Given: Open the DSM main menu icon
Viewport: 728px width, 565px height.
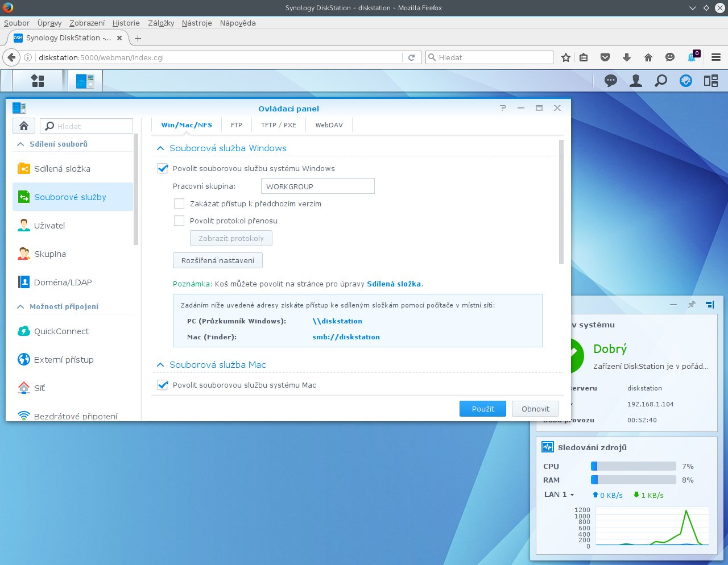Looking at the screenshot, I should [x=38, y=81].
